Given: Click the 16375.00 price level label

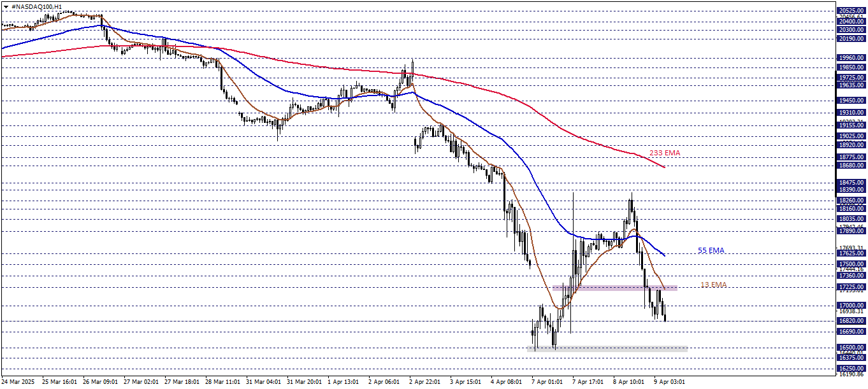Looking at the screenshot, I should click(x=852, y=358).
